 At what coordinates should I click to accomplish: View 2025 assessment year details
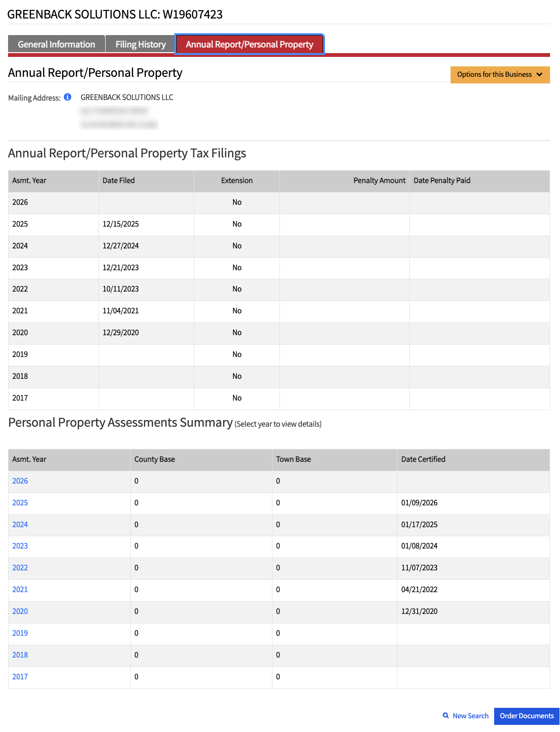[20, 503]
